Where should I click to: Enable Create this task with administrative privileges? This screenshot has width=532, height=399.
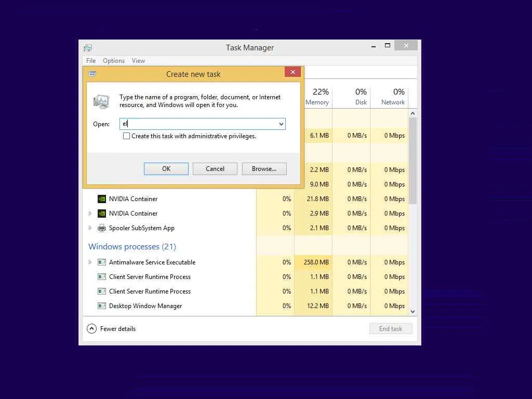coord(126,136)
